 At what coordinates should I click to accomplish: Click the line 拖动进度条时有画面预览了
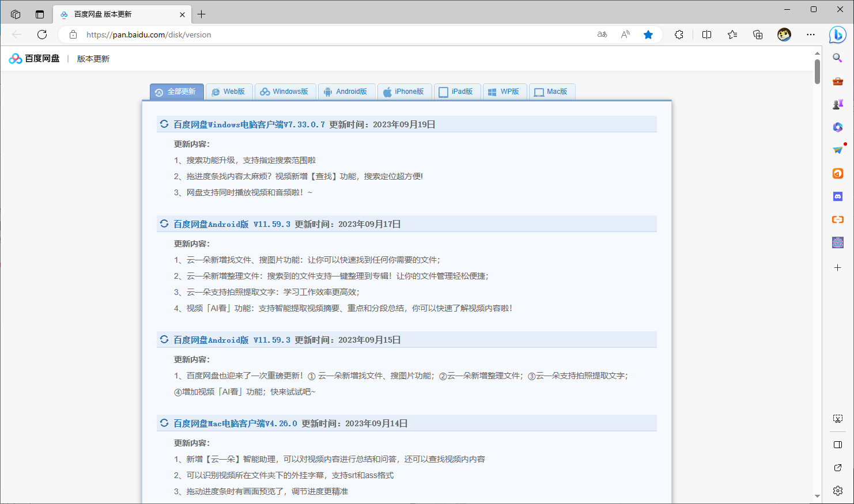click(x=261, y=491)
